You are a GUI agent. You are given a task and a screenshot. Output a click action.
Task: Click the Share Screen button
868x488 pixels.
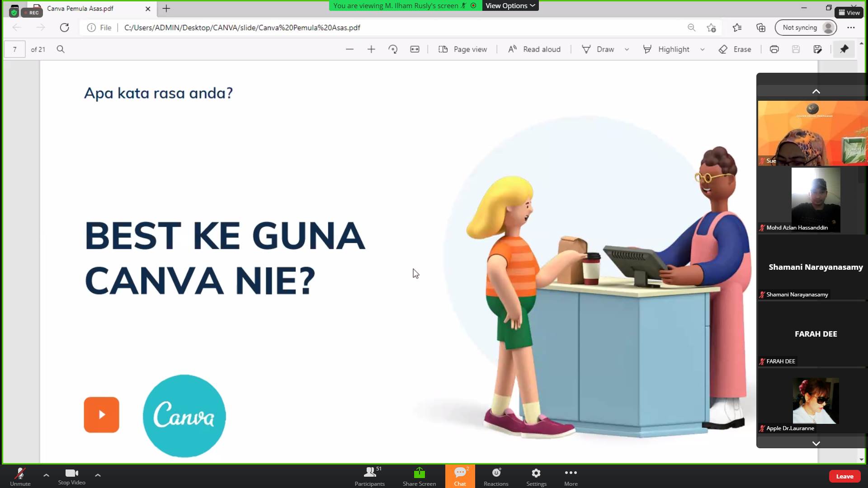(419, 476)
